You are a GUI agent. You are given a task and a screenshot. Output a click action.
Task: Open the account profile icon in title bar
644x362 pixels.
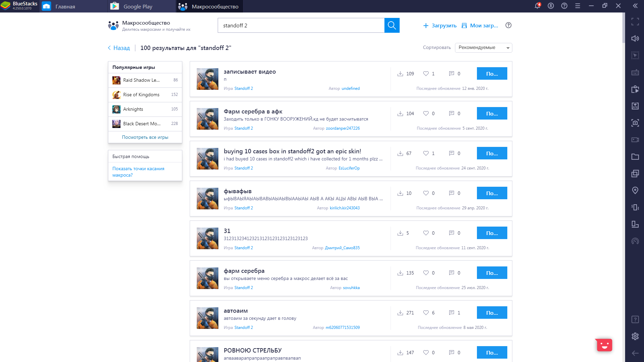[x=551, y=6]
